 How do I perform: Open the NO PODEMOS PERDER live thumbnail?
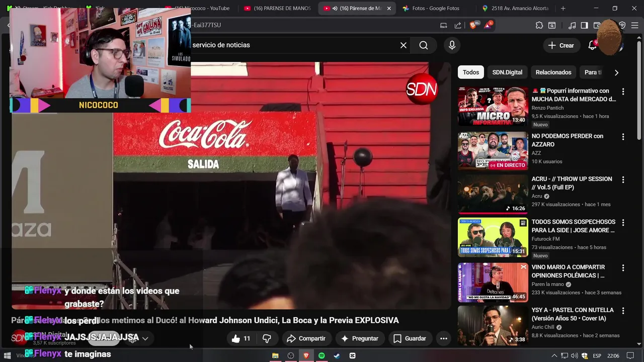(x=493, y=151)
